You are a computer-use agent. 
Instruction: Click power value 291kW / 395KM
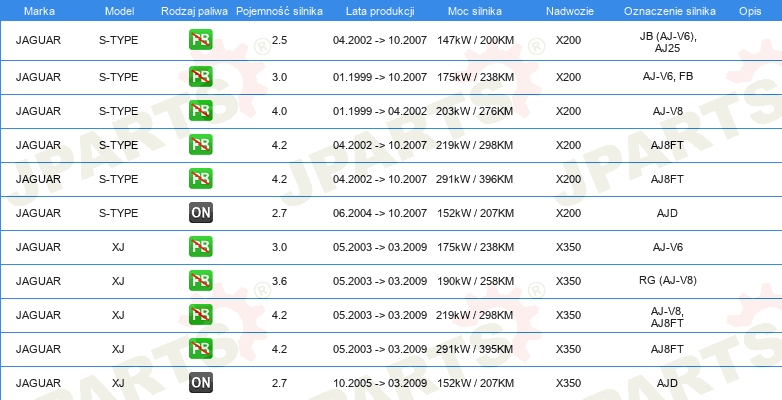pos(475,349)
